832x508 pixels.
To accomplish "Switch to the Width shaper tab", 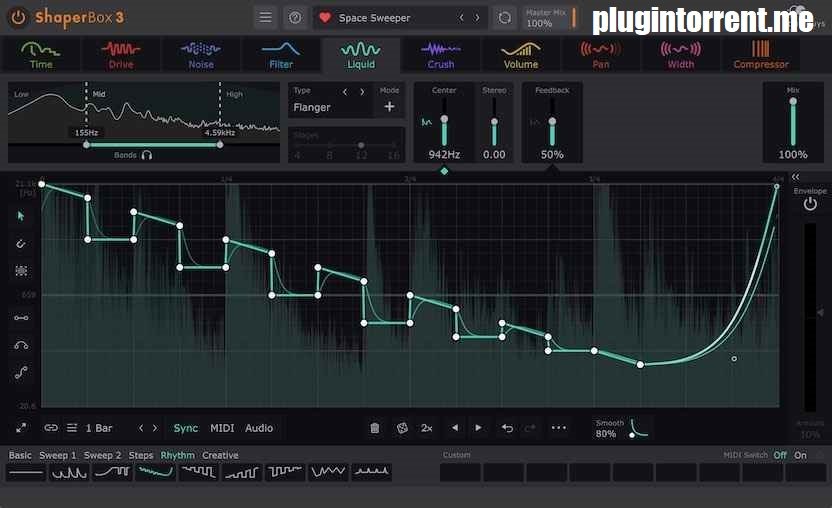I will coord(681,55).
